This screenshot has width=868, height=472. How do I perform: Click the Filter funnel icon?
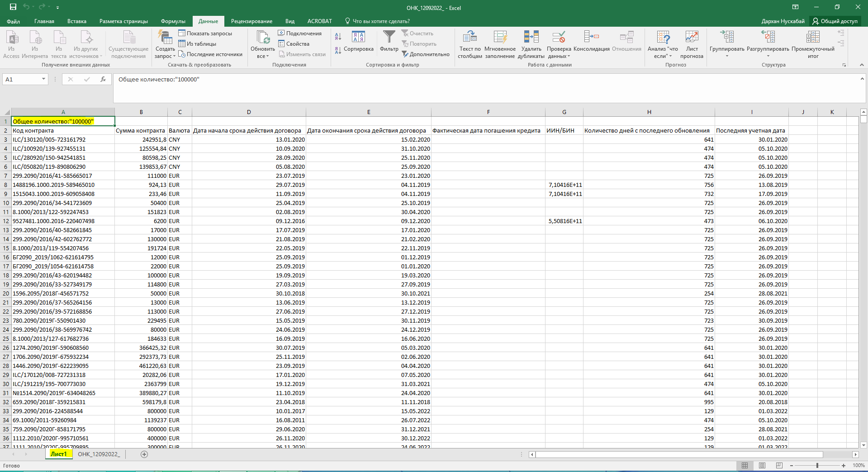coord(389,37)
